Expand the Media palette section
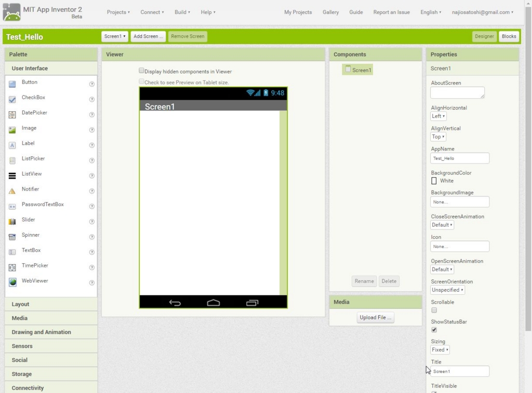 [x=51, y=318]
